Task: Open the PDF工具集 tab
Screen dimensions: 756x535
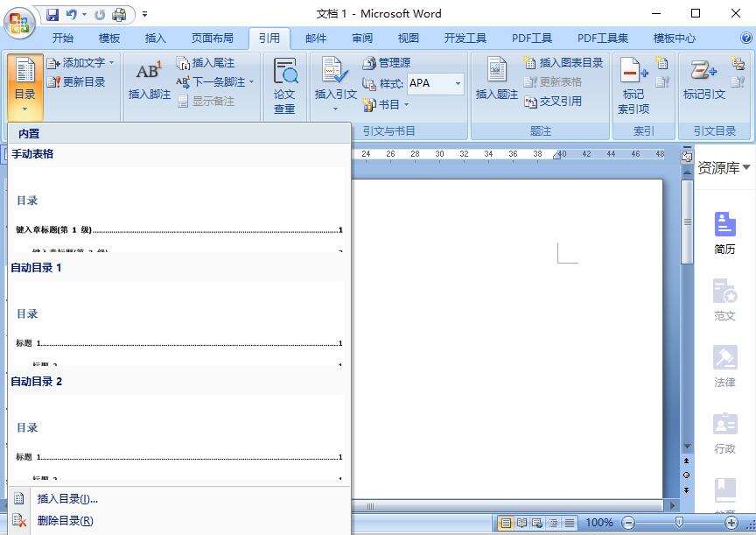Action: pos(603,39)
